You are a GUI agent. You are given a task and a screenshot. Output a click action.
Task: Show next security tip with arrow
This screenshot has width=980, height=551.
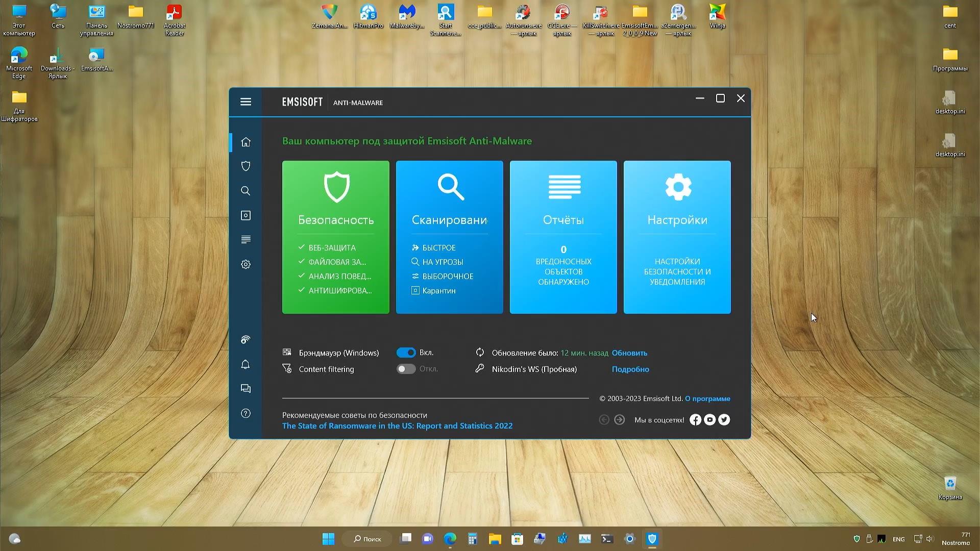619,419
